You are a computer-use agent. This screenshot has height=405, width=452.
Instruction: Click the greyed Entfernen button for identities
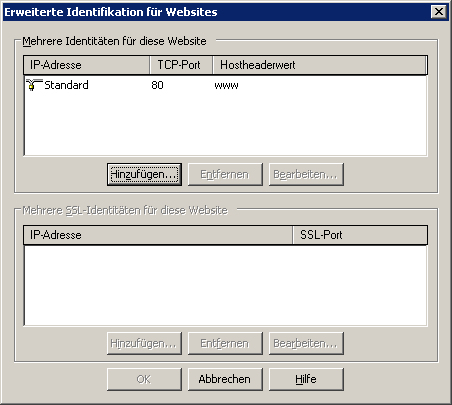click(225, 174)
